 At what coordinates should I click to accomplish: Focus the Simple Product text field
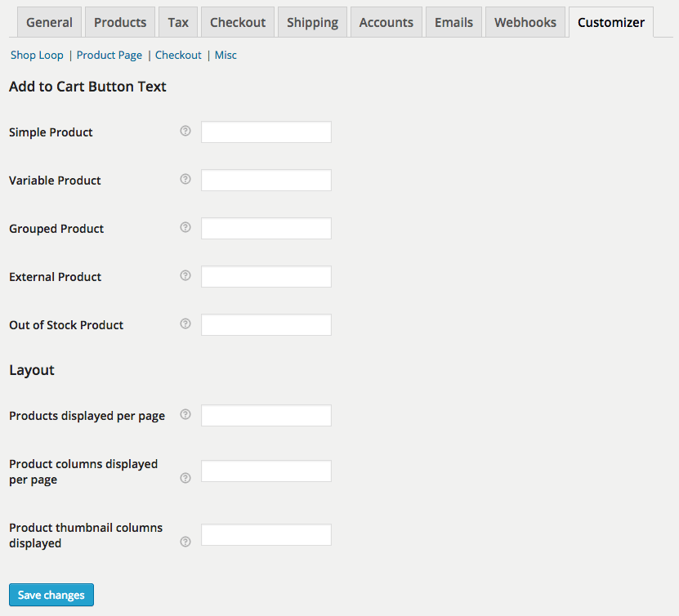[266, 132]
